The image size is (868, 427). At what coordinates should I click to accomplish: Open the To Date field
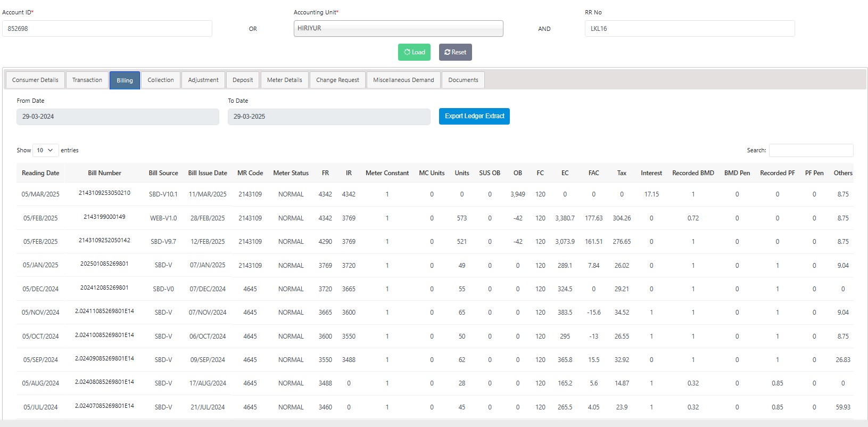[329, 117]
